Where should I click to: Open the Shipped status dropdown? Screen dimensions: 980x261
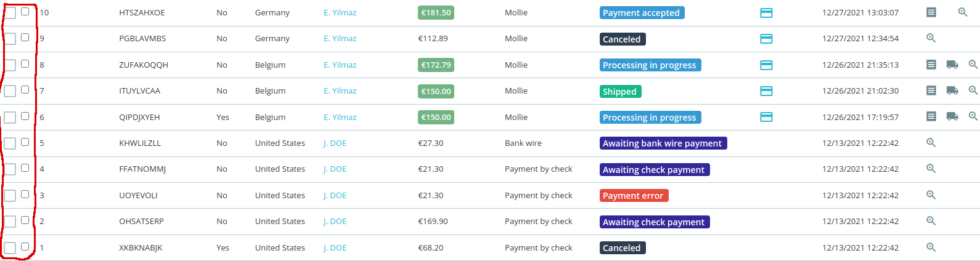(x=619, y=91)
